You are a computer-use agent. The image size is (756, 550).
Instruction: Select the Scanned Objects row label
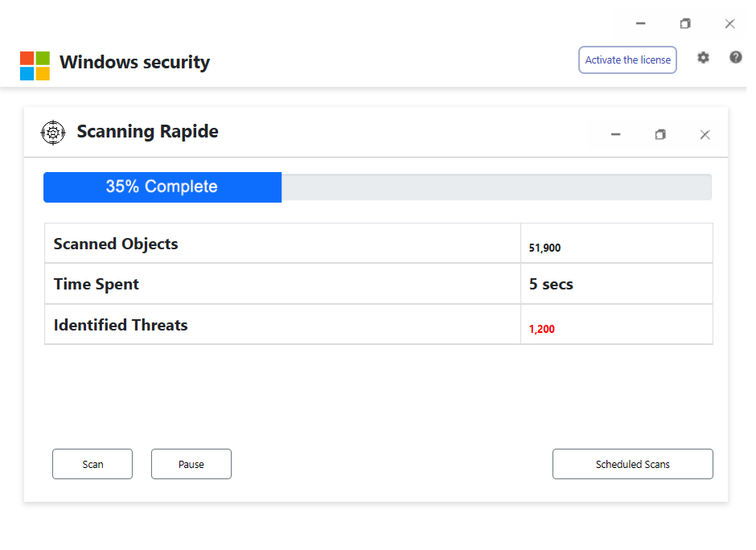click(x=116, y=244)
